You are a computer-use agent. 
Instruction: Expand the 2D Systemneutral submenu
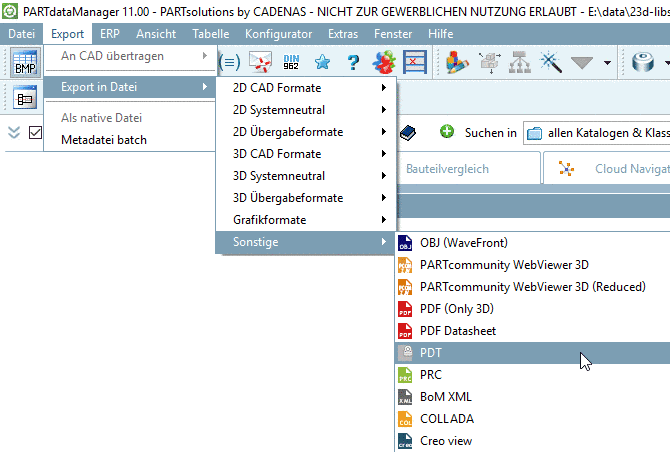(x=306, y=110)
